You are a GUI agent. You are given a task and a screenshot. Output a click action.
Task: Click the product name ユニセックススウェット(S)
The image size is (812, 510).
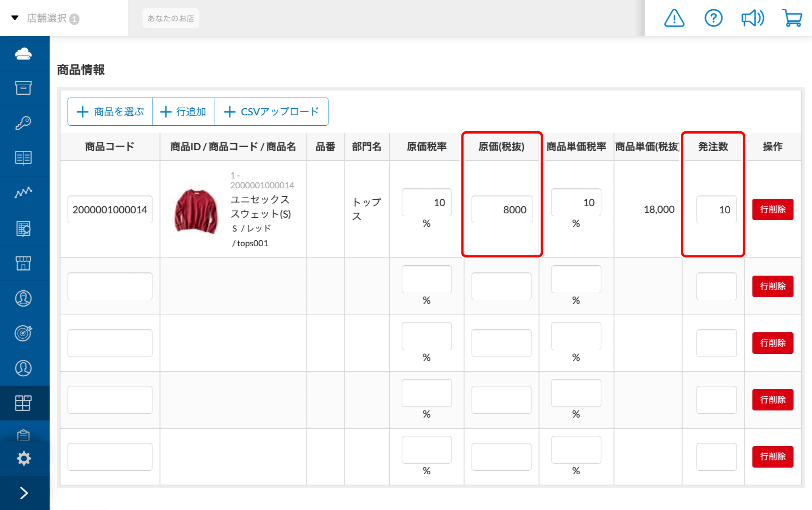261,207
